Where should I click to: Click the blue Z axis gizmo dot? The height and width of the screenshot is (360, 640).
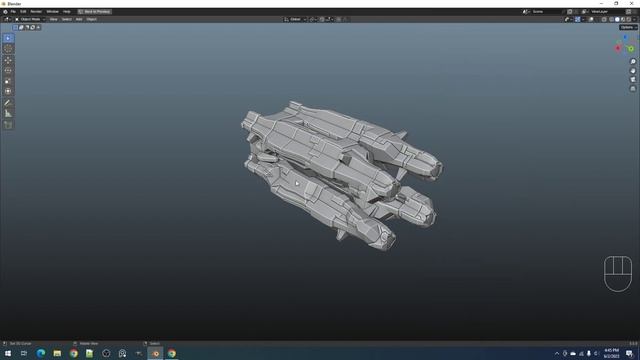(625, 38)
